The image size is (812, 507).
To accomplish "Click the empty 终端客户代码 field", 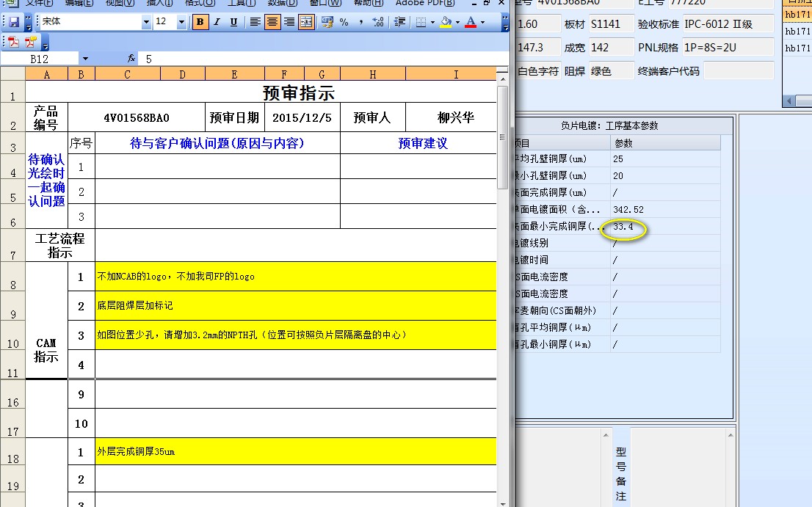I will click(739, 71).
